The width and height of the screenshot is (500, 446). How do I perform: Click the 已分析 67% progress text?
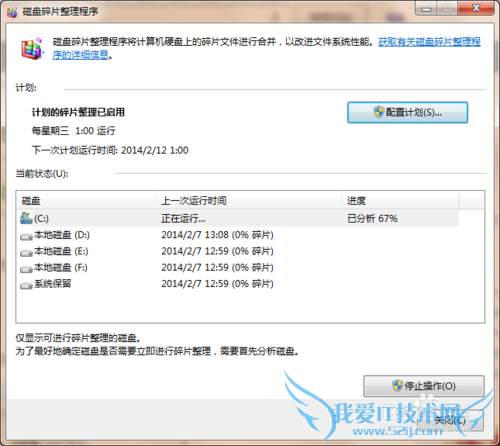[372, 219]
